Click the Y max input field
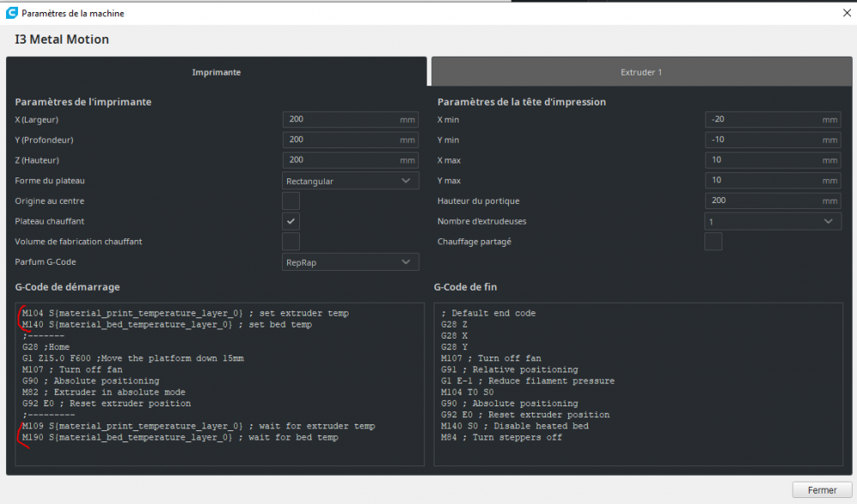Image resolution: width=857 pixels, height=504 pixels. (773, 180)
